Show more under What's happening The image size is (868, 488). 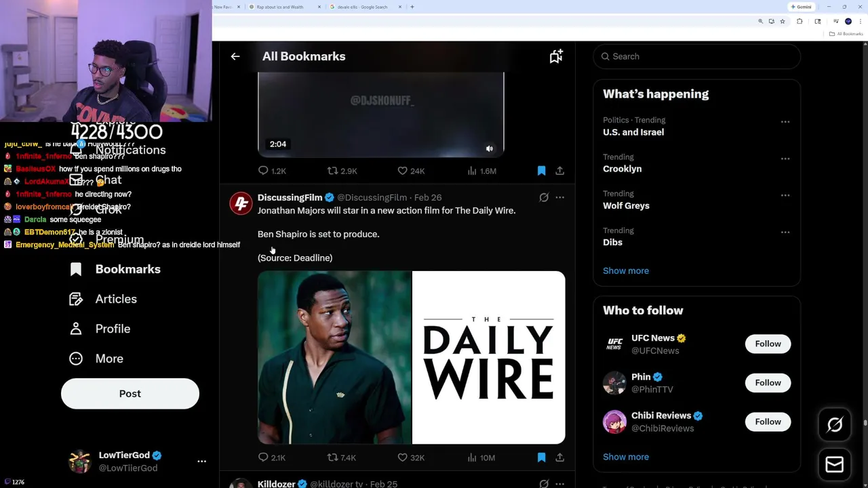(626, 270)
